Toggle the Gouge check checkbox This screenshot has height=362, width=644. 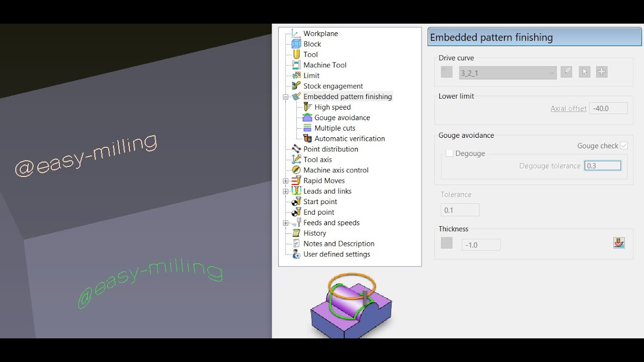click(x=624, y=146)
